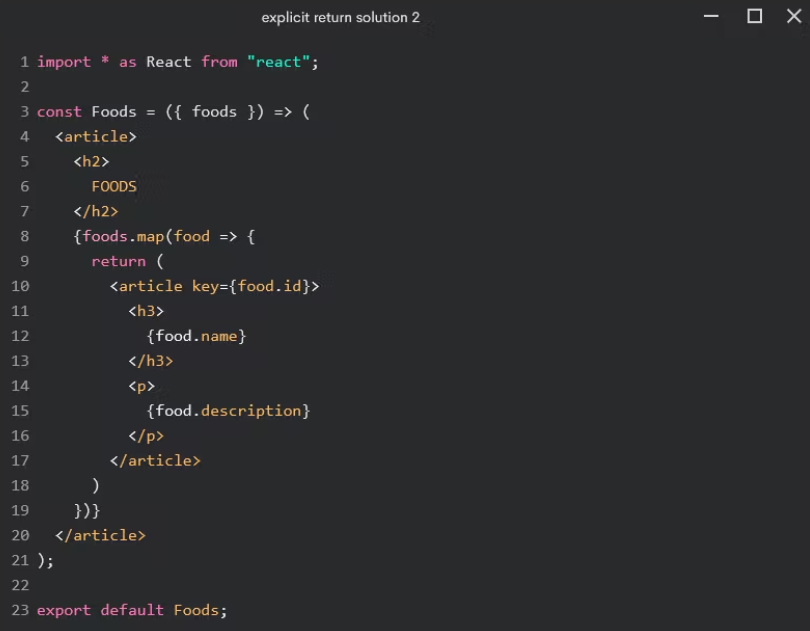
Task: Click the 'export' keyword on line 23
Action: pyautogui.click(x=64, y=610)
